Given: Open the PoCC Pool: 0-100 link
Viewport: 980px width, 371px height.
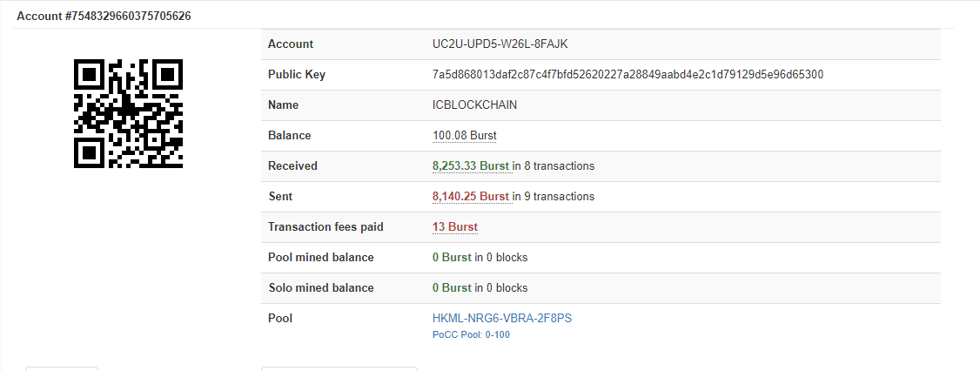Looking at the screenshot, I should pyautogui.click(x=471, y=334).
